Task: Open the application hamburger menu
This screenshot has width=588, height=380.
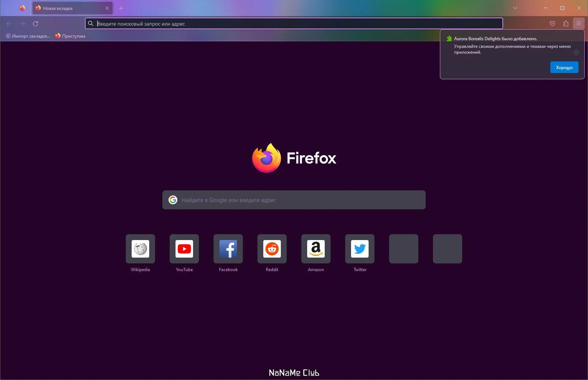Action: point(579,24)
